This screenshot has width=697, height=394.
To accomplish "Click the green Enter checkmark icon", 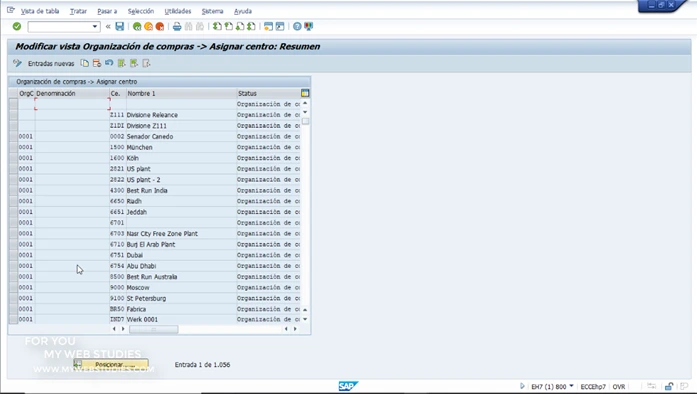I will [17, 27].
